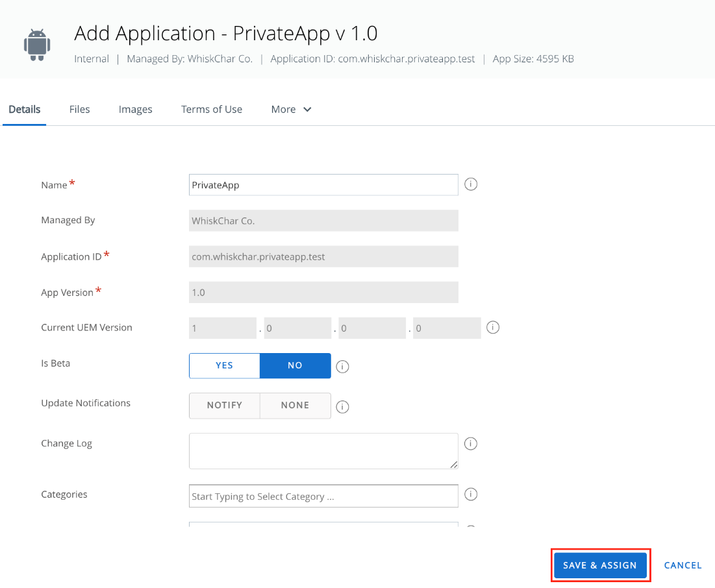The image size is (715, 588).
Task: Click the Android robot app icon
Action: click(x=37, y=45)
